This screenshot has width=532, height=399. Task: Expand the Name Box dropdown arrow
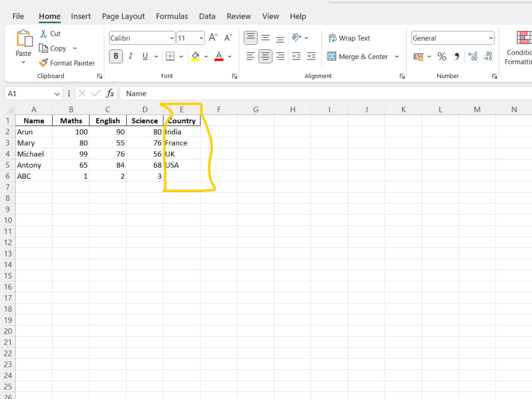[57, 94]
